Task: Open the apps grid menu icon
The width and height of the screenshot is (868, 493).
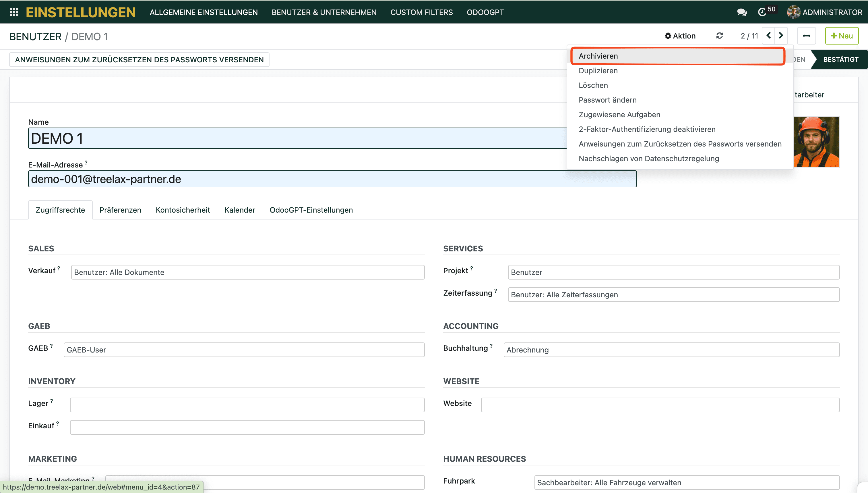Action: point(14,12)
